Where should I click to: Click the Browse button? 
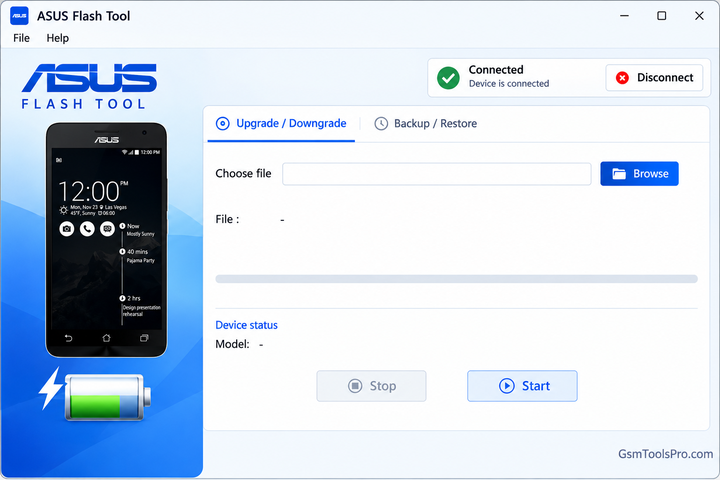tap(639, 174)
